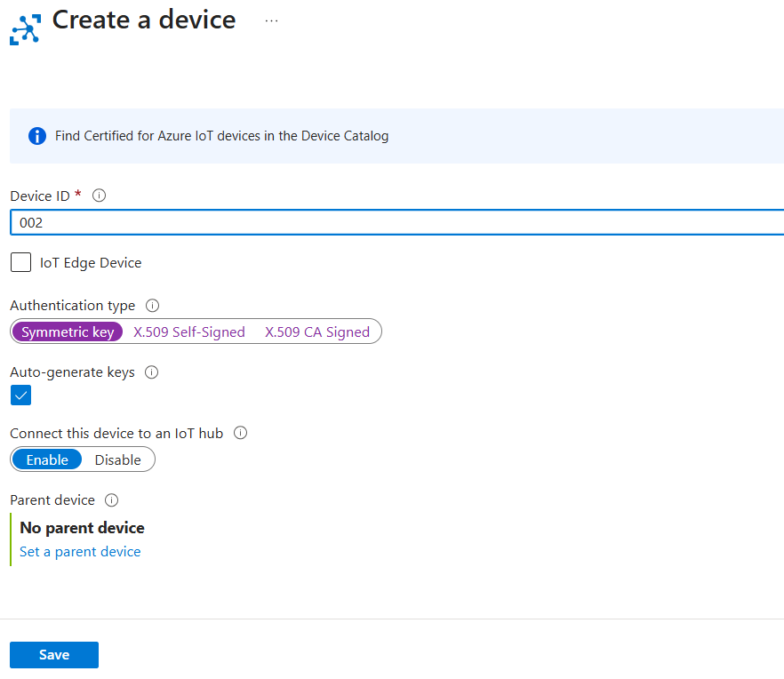This screenshot has height=679, width=784.
Task: Select Enable for IoT hub connection
Action: [47, 459]
